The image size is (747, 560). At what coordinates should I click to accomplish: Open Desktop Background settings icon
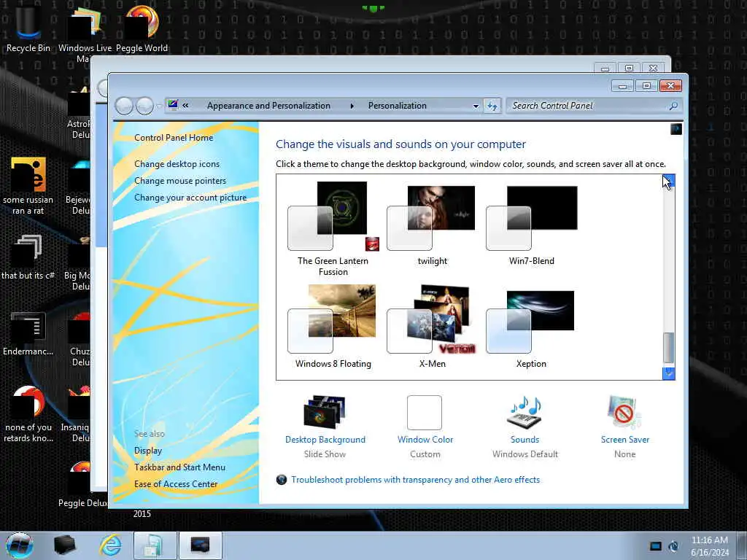pos(325,413)
